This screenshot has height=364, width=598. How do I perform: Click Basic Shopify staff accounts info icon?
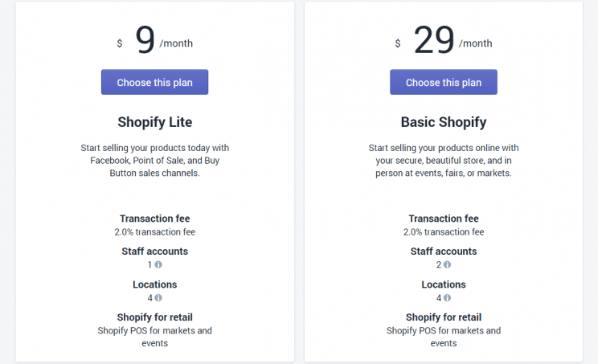coord(447,264)
